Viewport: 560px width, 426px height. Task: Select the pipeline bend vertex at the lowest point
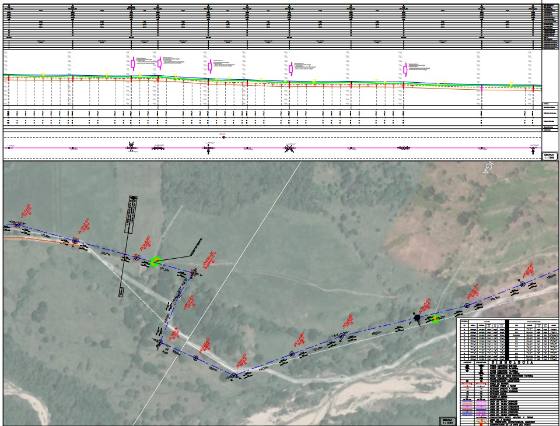coord(234,376)
